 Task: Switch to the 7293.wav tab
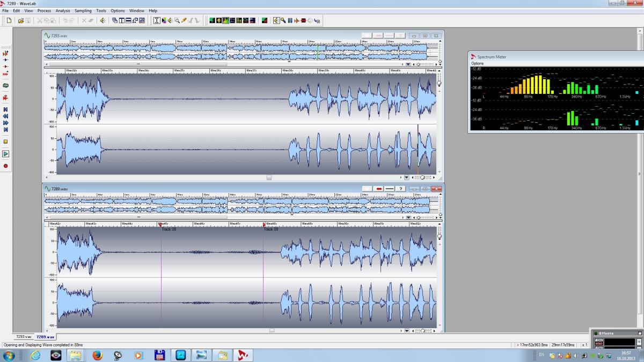24,337
